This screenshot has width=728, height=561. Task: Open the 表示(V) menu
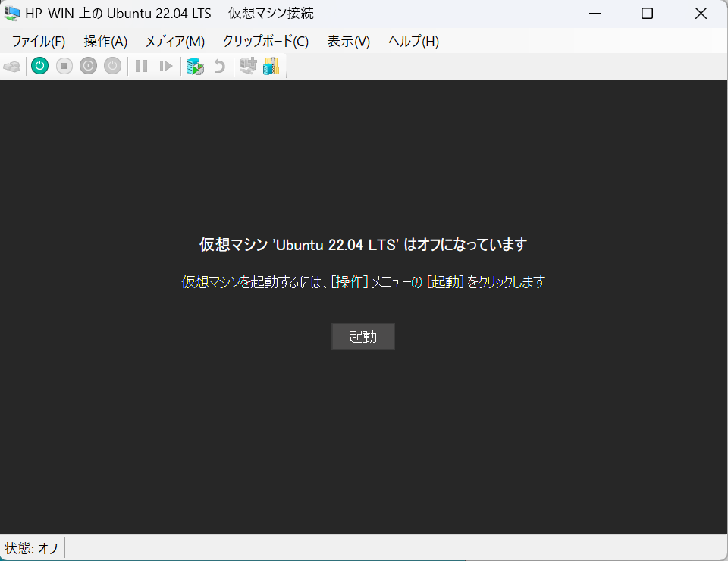(x=348, y=42)
